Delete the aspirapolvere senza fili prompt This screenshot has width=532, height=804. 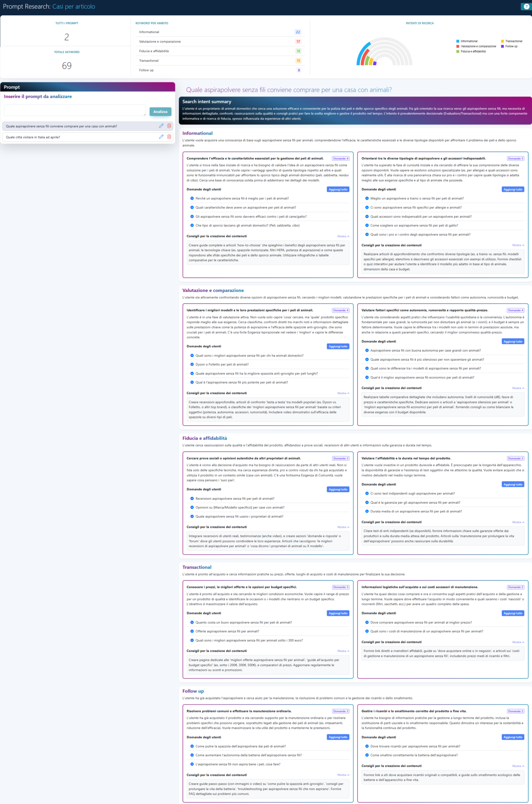[169, 126]
